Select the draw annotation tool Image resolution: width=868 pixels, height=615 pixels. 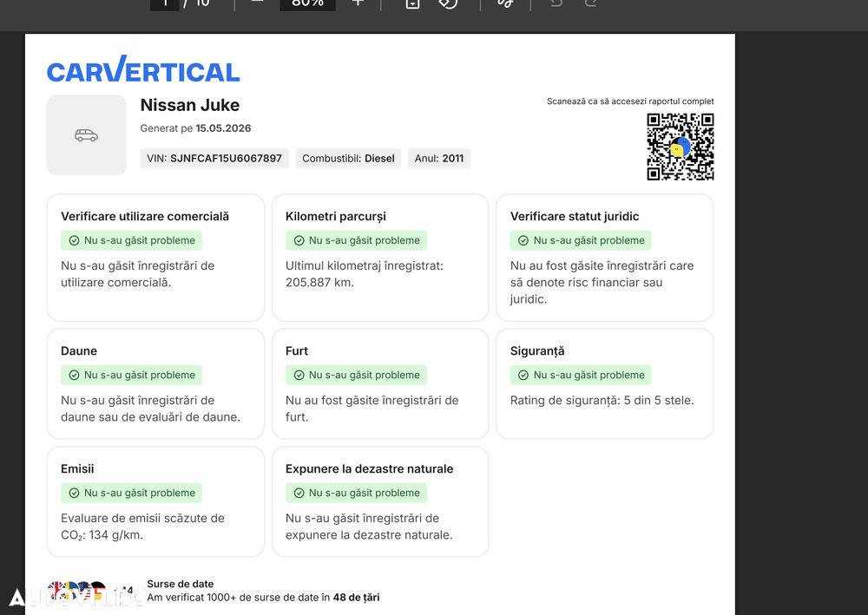pos(505,3)
